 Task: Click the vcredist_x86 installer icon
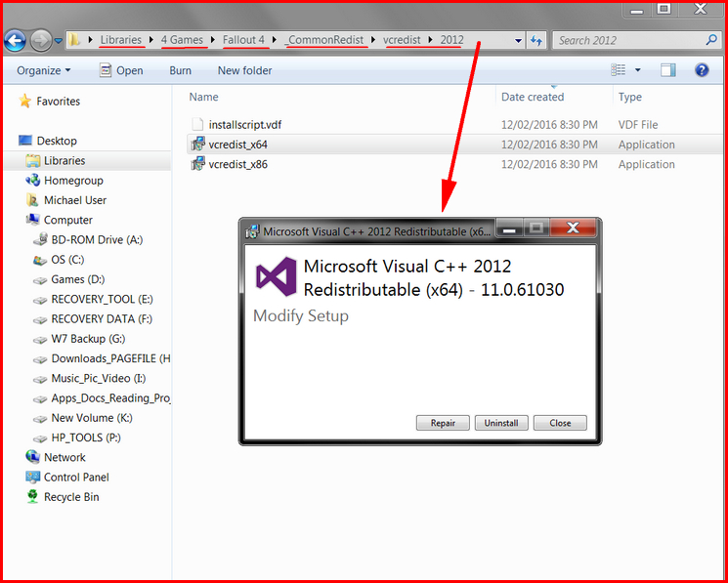197,164
